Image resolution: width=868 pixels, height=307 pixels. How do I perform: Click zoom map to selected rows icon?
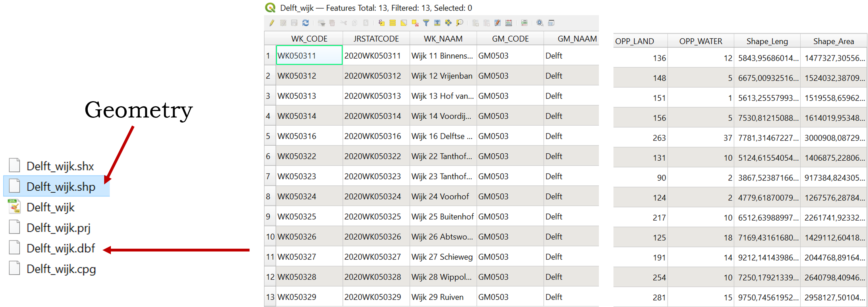[459, 23]
